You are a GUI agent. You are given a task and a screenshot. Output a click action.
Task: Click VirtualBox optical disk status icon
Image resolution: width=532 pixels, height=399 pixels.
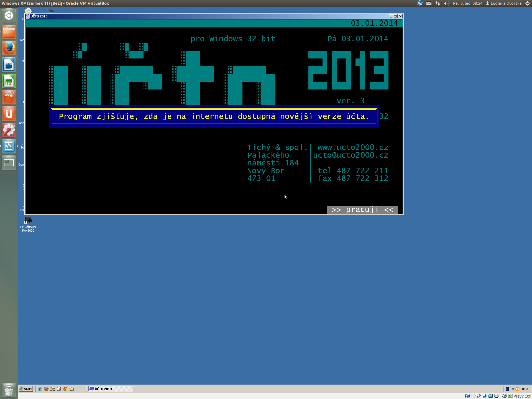(x=473, y=396)
